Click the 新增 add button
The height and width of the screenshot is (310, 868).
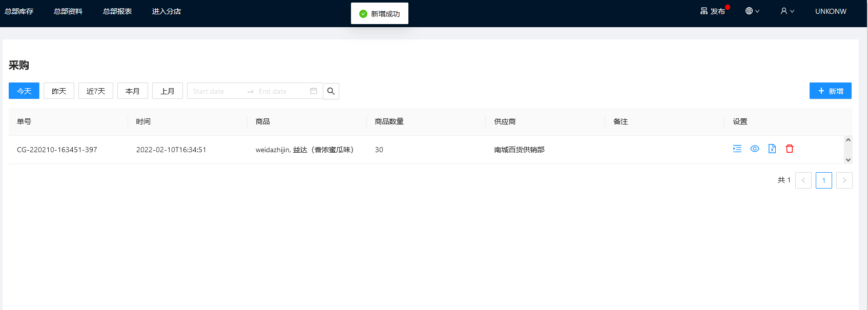coord(831,91)
